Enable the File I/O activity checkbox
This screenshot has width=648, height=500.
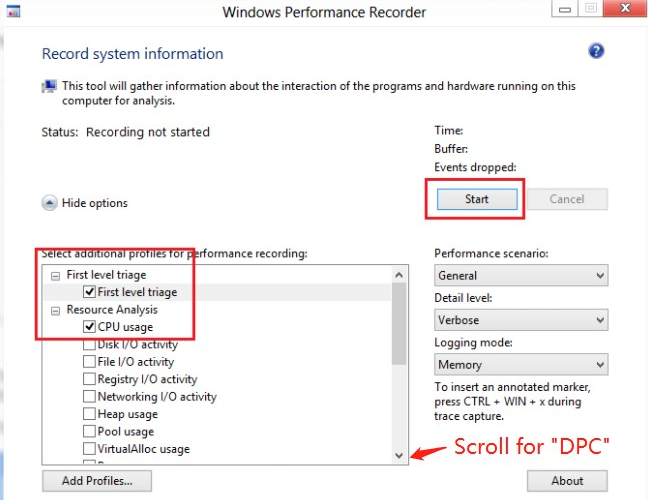coord(89,362)
